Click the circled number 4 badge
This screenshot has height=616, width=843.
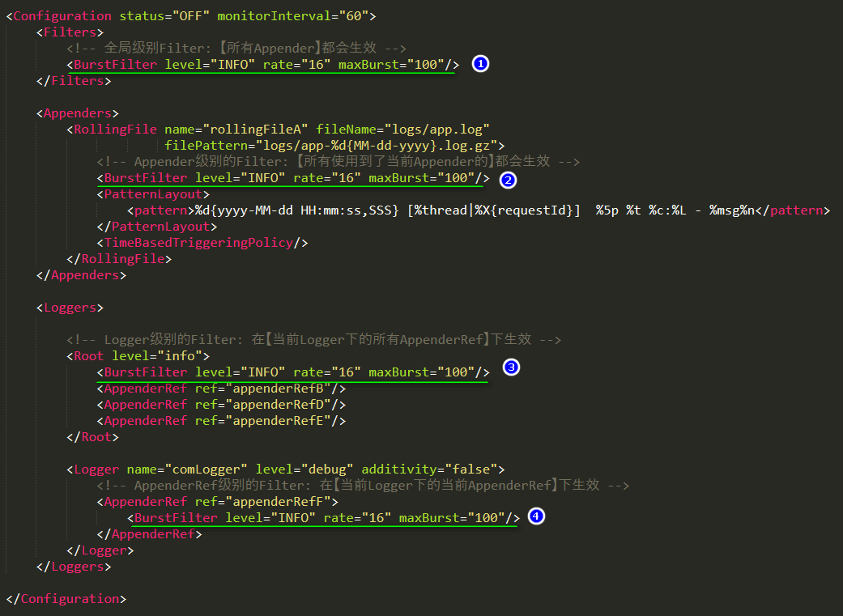pos(536,516)
